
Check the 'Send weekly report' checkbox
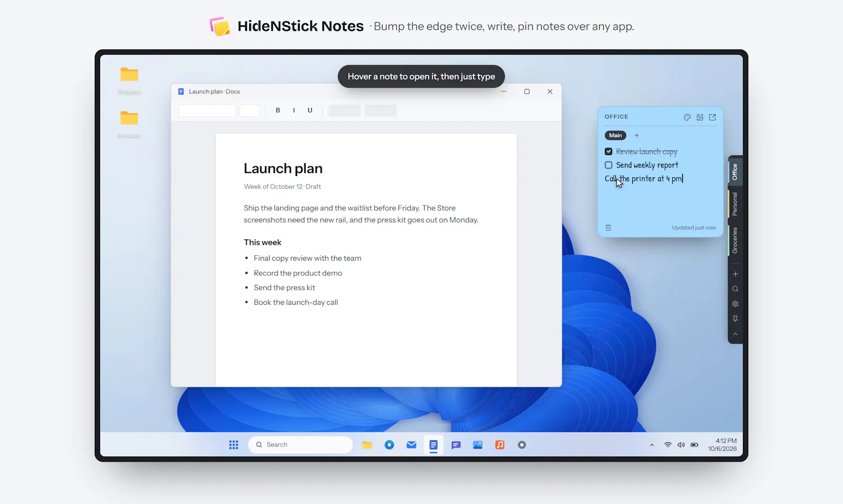coord(609,165)
